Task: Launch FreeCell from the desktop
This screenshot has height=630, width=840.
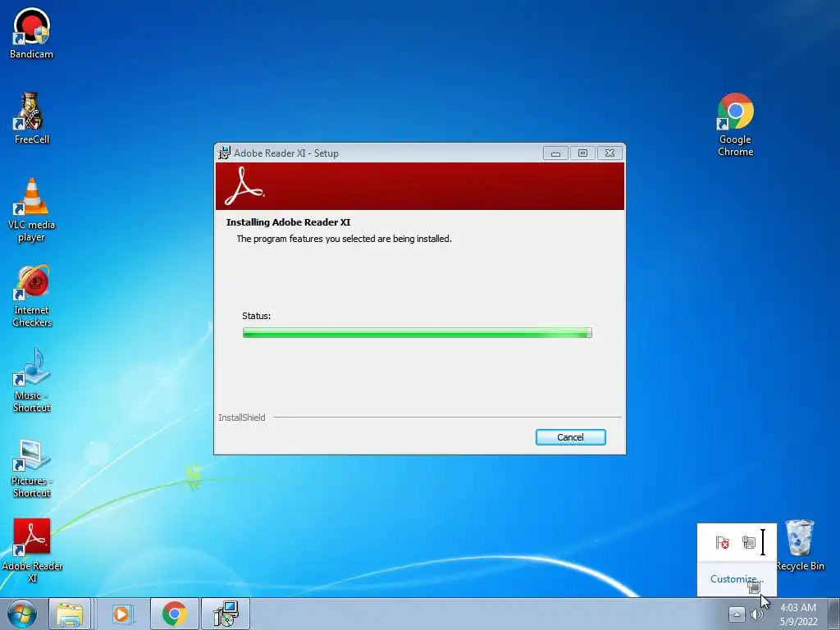Action: pyautogui.click(x=32, y=118)
